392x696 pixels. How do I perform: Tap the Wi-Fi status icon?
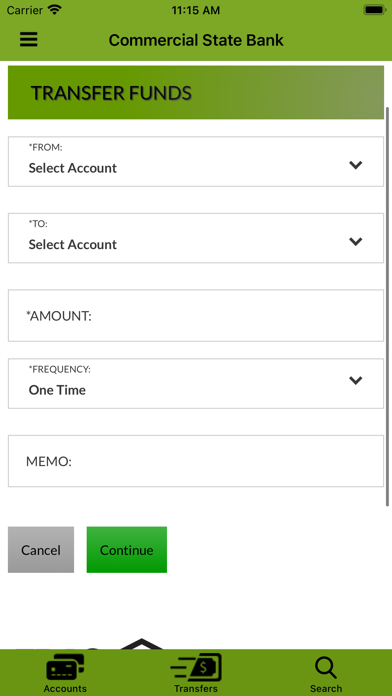point(55,10)
